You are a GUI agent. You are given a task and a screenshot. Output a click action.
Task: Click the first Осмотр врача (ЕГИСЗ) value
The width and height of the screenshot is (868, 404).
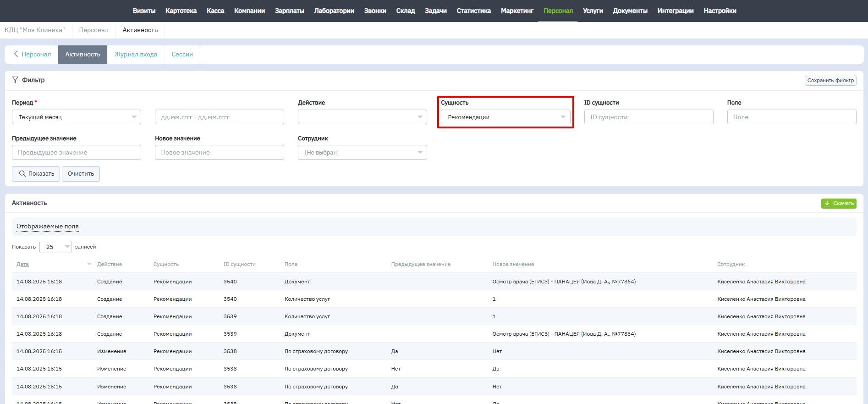tap(564, 282)
